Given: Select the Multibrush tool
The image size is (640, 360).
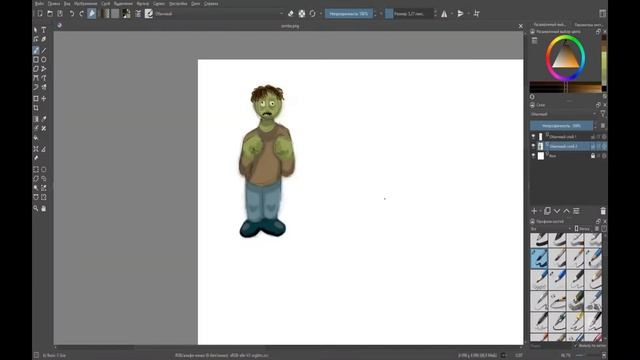Looking at the screenshot, I should (44, 87).
